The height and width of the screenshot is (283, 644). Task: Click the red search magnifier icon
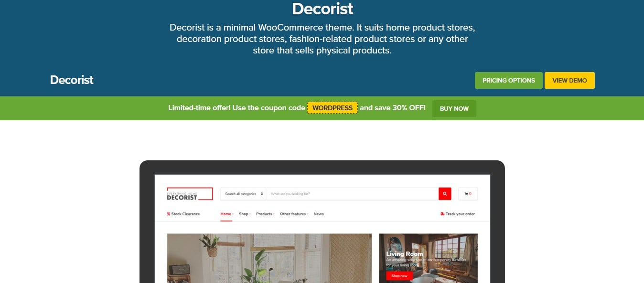pyautogui.click(x=445, y=194)
